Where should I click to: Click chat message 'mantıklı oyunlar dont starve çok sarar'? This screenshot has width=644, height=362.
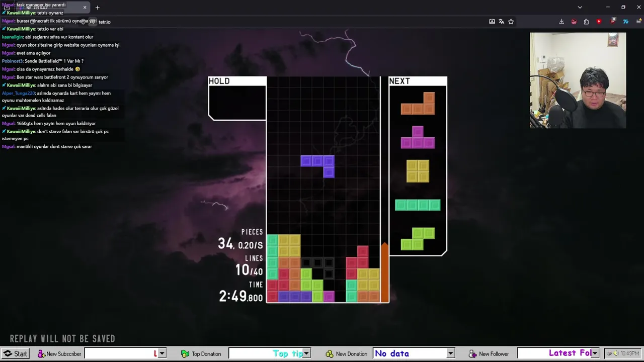click(54, 146)
